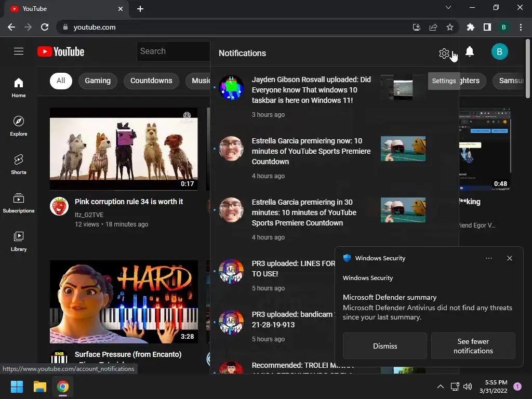Viewport: 532px width, 399px height.
Task: Open Itz_G2TVE channel name
Action: pos(89,215)
